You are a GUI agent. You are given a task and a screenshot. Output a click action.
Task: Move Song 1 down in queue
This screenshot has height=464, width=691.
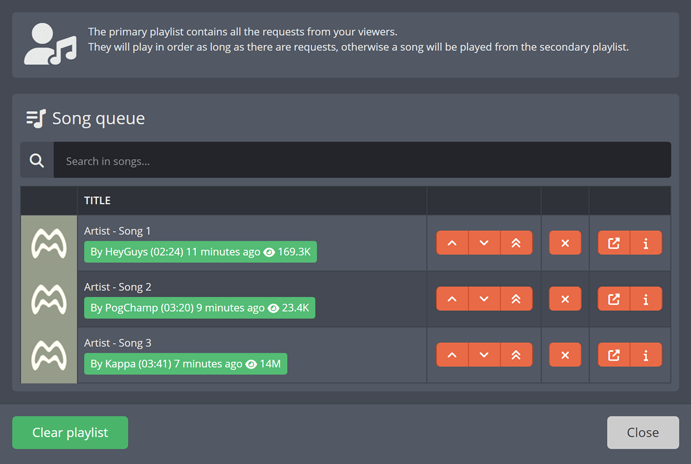pyautogui.click(x=484, y=243)
